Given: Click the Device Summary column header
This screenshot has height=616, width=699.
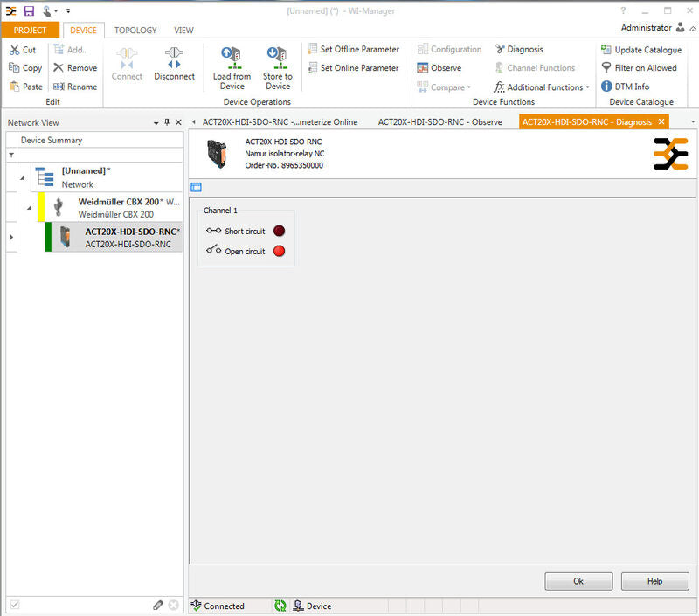Looking at the screenshot, I should tap(100, 140).
